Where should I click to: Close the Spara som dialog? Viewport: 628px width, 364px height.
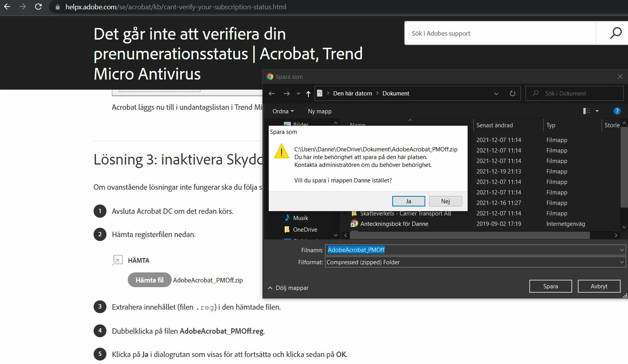pyautogui.click(x=620, y=77)
